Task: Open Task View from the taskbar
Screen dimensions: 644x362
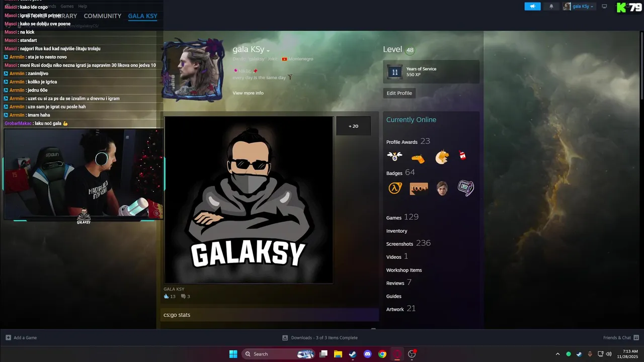Action: 324,354
